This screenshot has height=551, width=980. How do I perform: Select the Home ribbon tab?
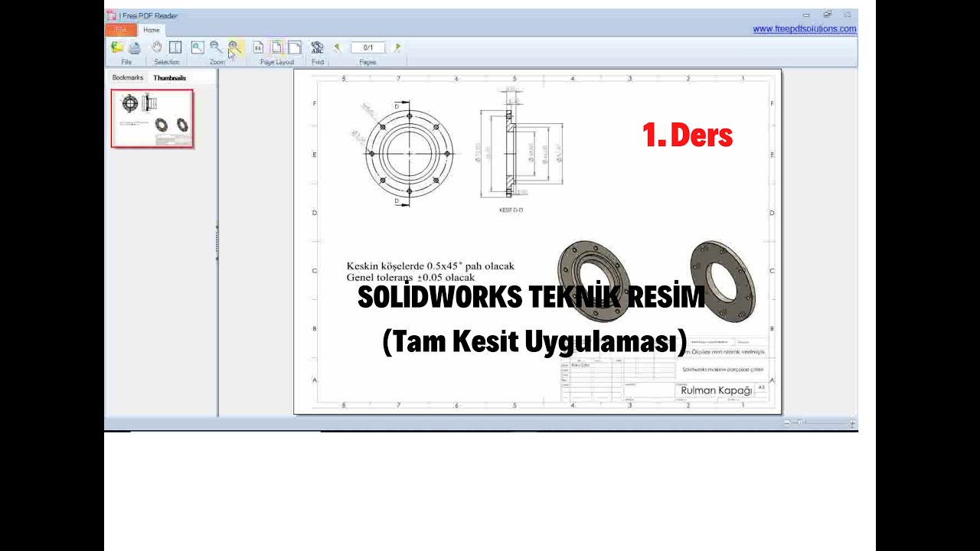152,30
